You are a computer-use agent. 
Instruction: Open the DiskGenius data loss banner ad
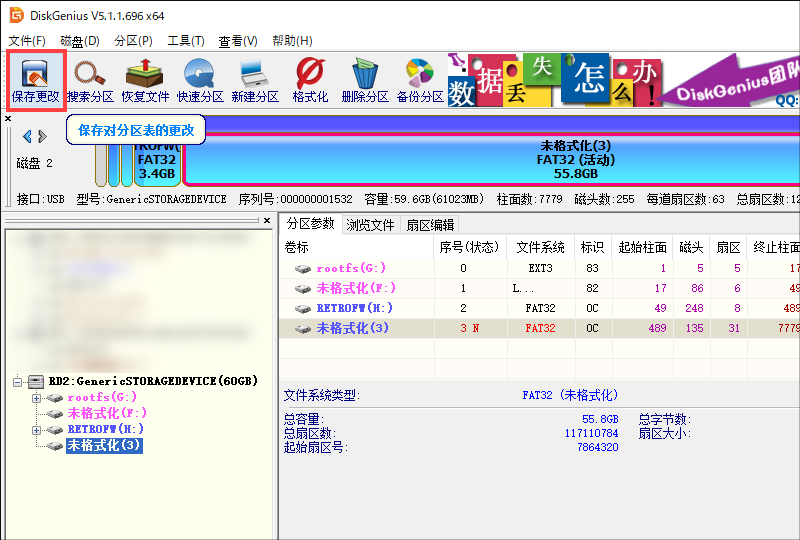(x=623, y=80)
